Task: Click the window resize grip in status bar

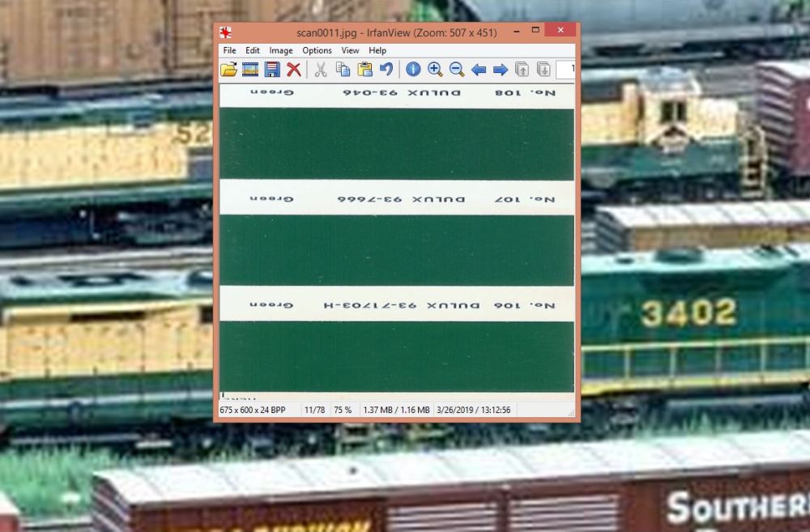Action: [571, 413]
